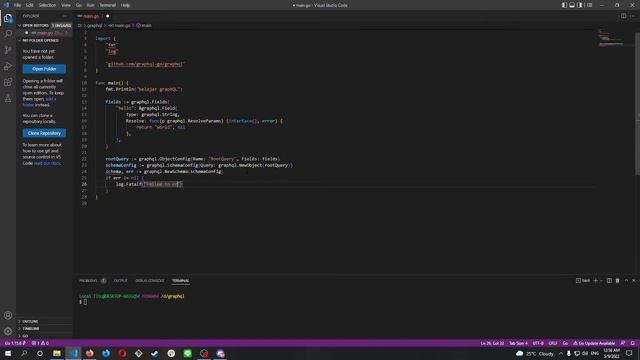Viewport: 640px width, 360px height.
Task: Open the Go menu
Action: point(78,5)
